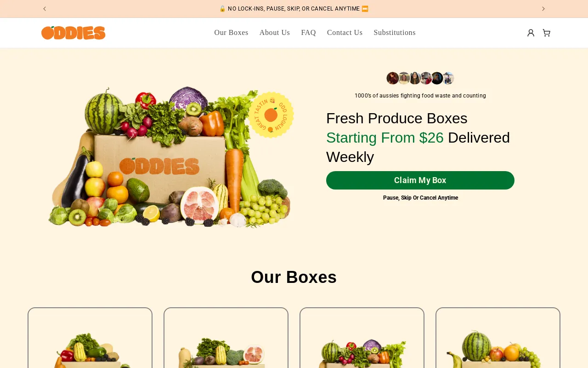Image resolution: width=588 pixels, height=368 pixels.
Task: Open the shopping cart icon
Action: 546,33
